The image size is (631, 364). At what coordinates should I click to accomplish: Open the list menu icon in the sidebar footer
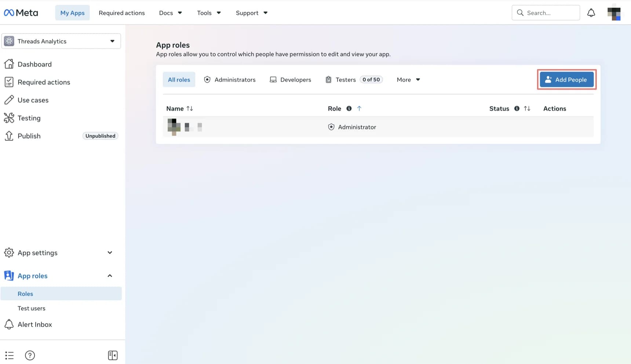click(10, 355)
